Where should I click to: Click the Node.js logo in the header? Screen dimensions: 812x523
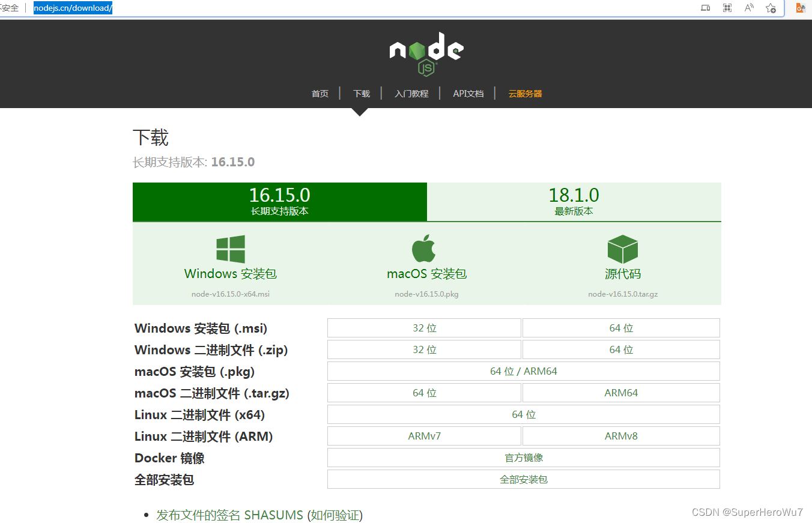pos(426,54)
